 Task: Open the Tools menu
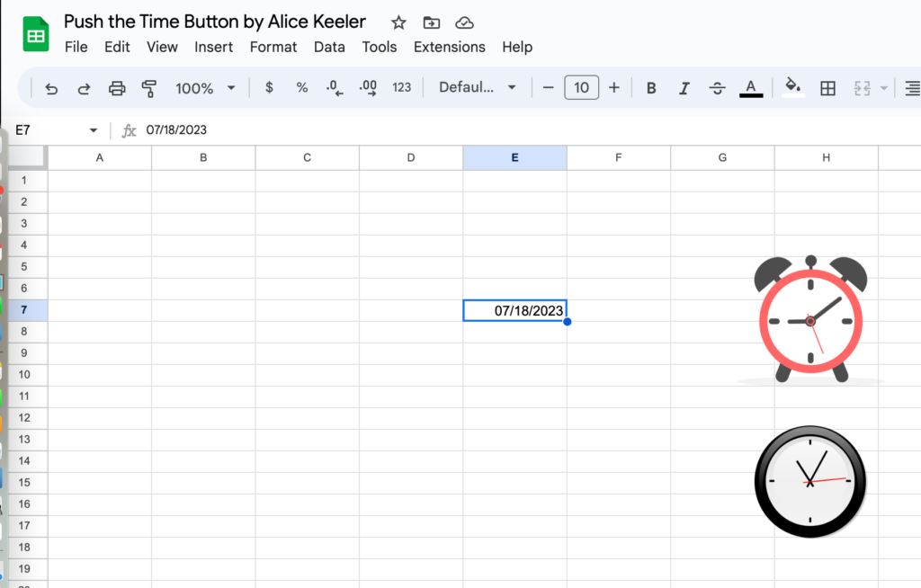click(x=380, y=47)
